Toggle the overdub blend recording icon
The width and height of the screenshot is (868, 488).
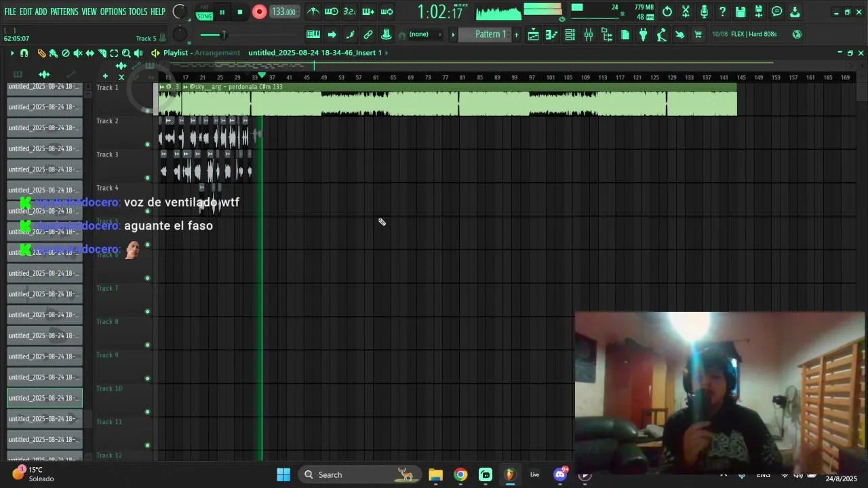tap(368, 12)
